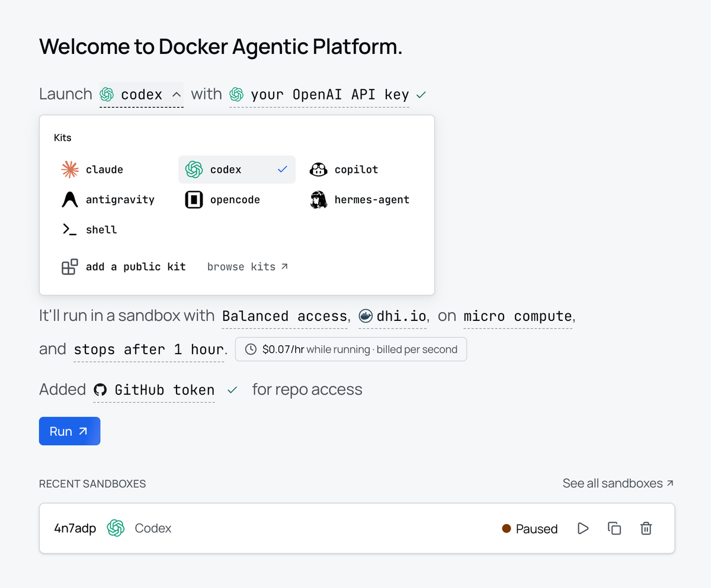The image size is (711, 588).
Task: Click the GitHub logo icon
Action: click(x=101, y=390)
